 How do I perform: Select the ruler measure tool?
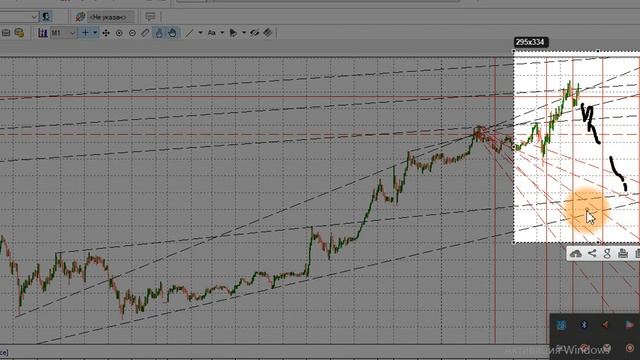[x=145, y=33]
